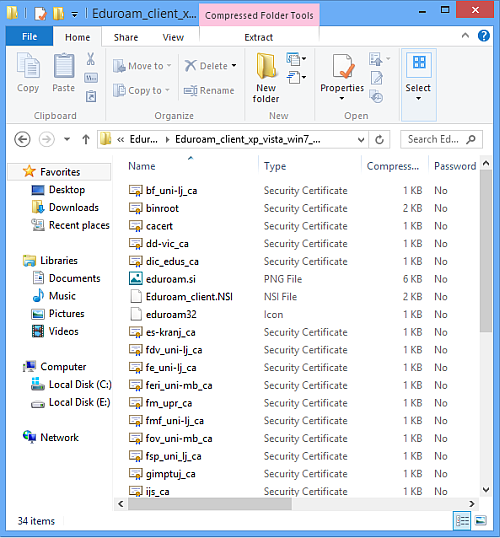Select the Eduroam_client.NSI file
Viewport: 500px width, 538px height.
[x=181, y=297]
